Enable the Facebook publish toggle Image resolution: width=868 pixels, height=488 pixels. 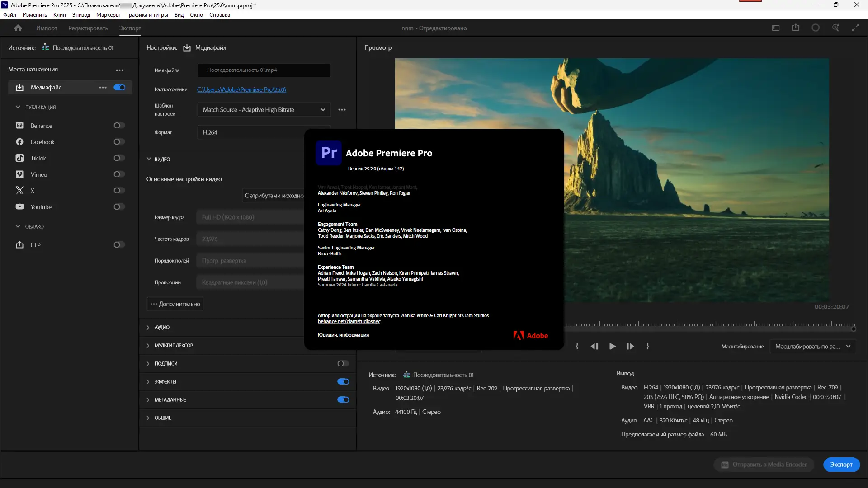(119, 142)
